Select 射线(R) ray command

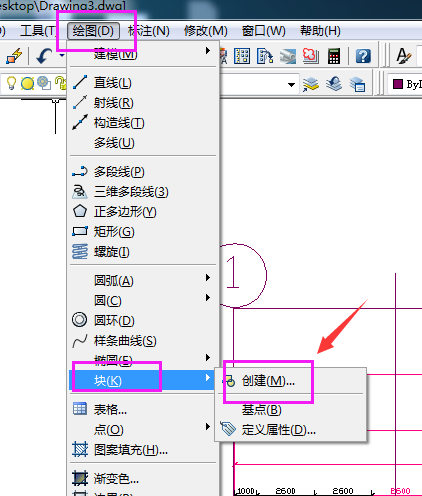point(143,103)
